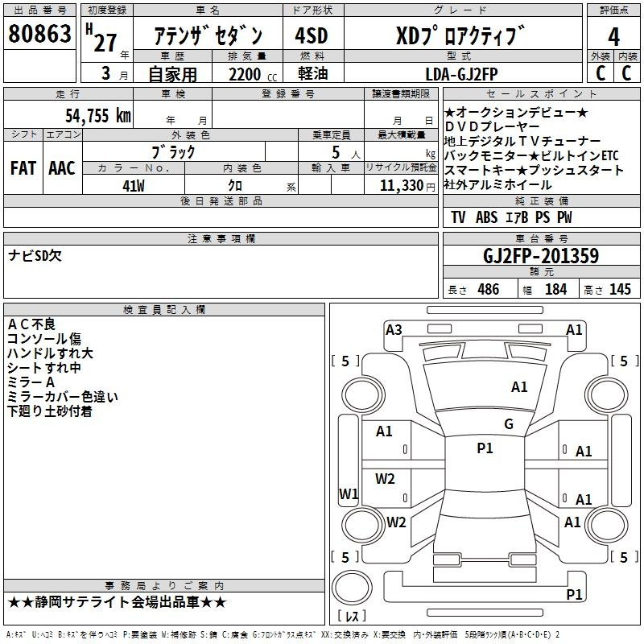Click the model code LDA-GJ2FP
Screen dimensions: 644x644
462,72
